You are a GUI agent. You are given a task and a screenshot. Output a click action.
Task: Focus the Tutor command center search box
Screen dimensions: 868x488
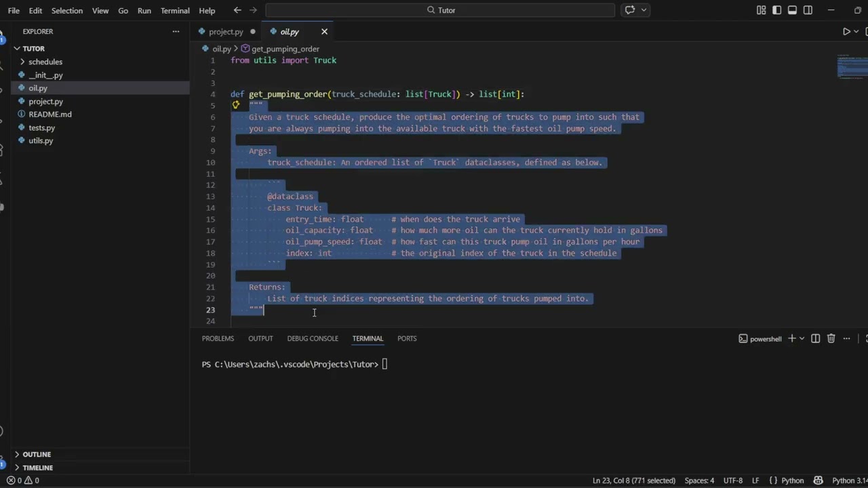[x=440, y=10]
